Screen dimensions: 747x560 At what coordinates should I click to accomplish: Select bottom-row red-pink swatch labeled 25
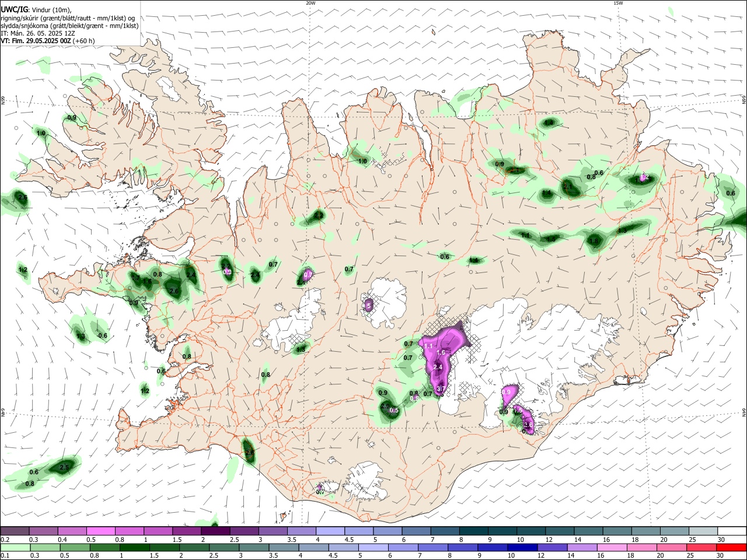702,548
